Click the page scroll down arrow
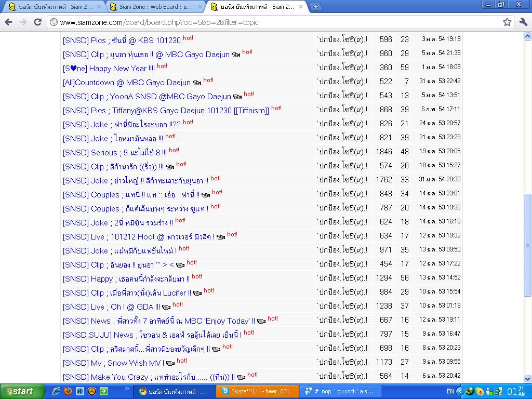Image resolution: width=532 pixels, height=399 pixels. click(528, 379)
